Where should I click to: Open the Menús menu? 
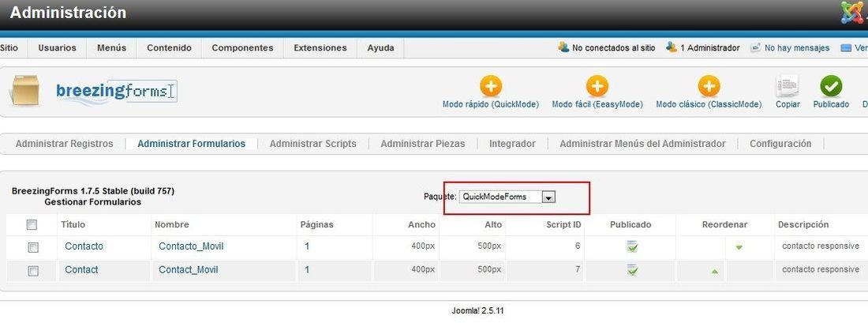tap(111, 47)
